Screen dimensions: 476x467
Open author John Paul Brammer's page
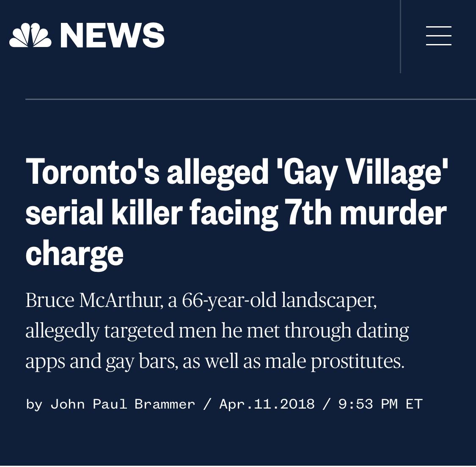[123, 404]
